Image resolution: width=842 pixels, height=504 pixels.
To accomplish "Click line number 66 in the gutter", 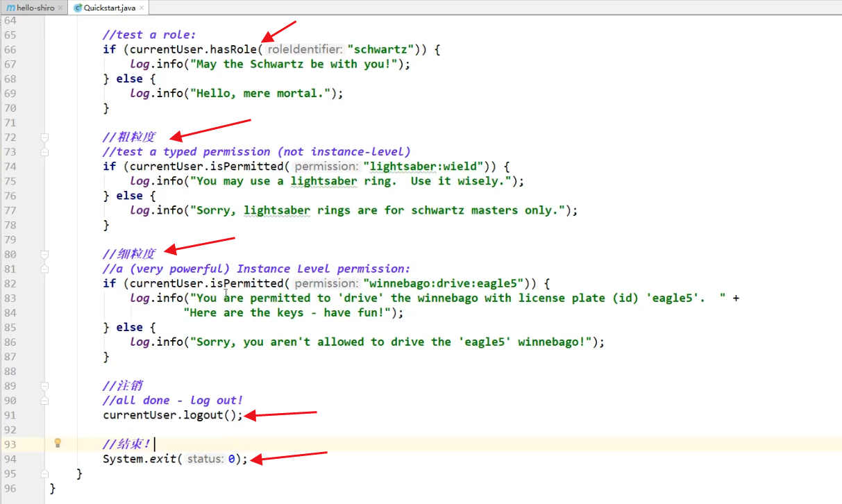I will coord(10,50).
